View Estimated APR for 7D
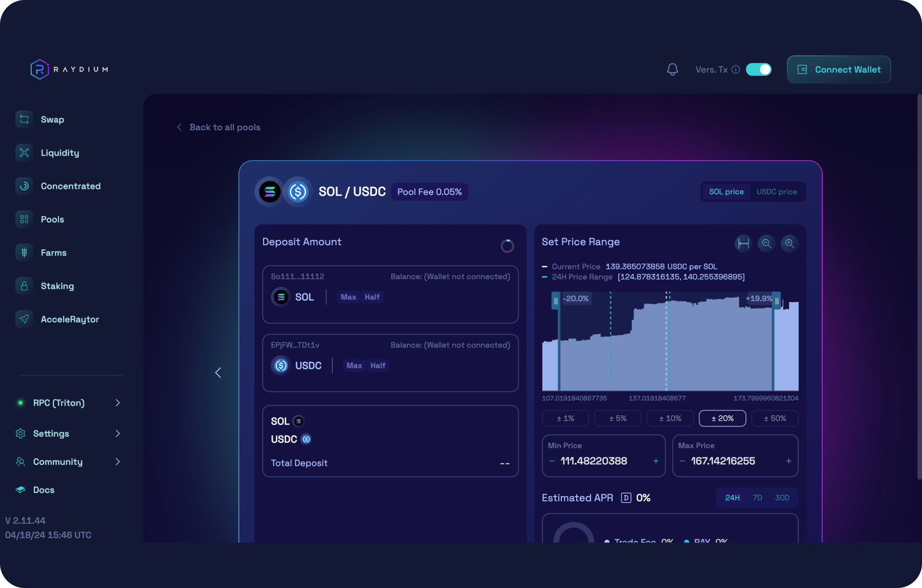This screenshot has width=922, height=588. click(757, 497)
